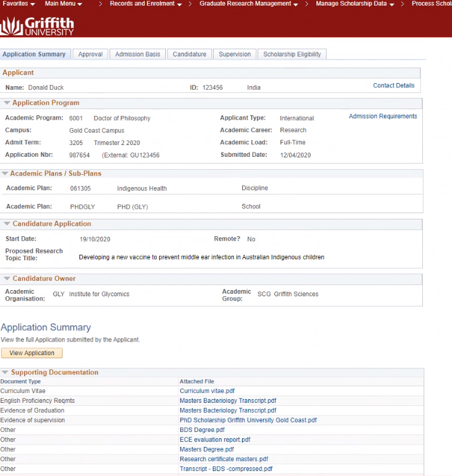Go to the Supervision tab
This screenshot has width=452, height=476.
[x=235, y=55]
